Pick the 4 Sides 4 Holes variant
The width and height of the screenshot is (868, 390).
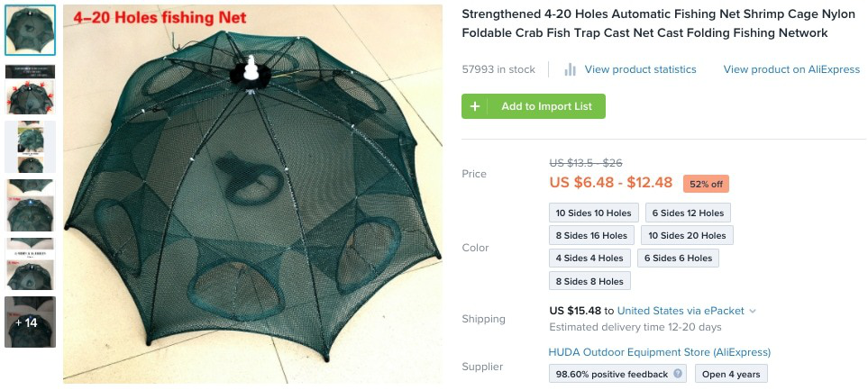[589, 258]
